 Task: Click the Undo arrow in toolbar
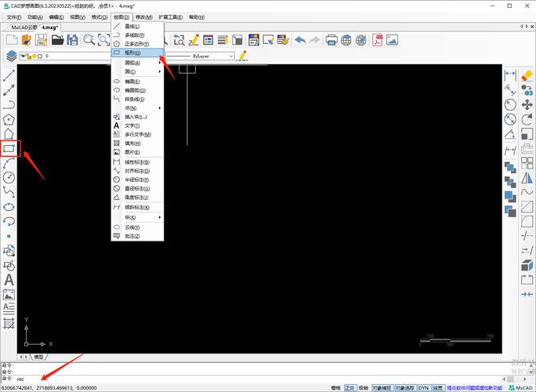coord(300,39)
